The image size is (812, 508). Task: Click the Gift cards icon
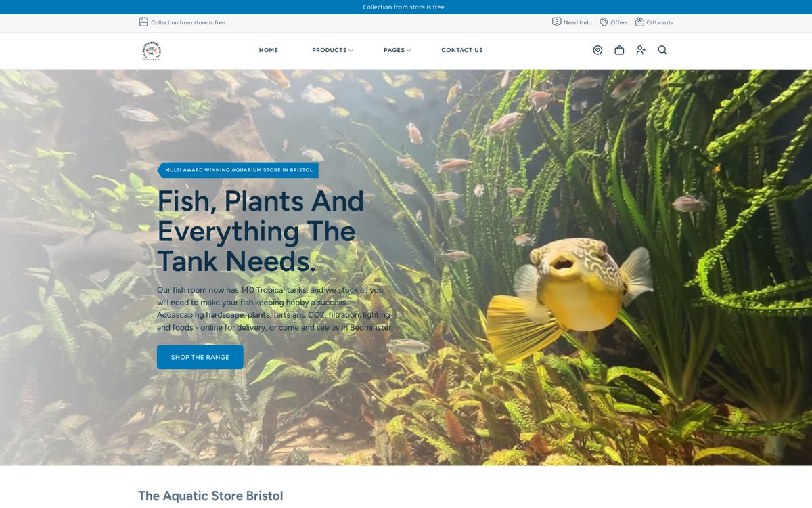[x=639, y=22]
